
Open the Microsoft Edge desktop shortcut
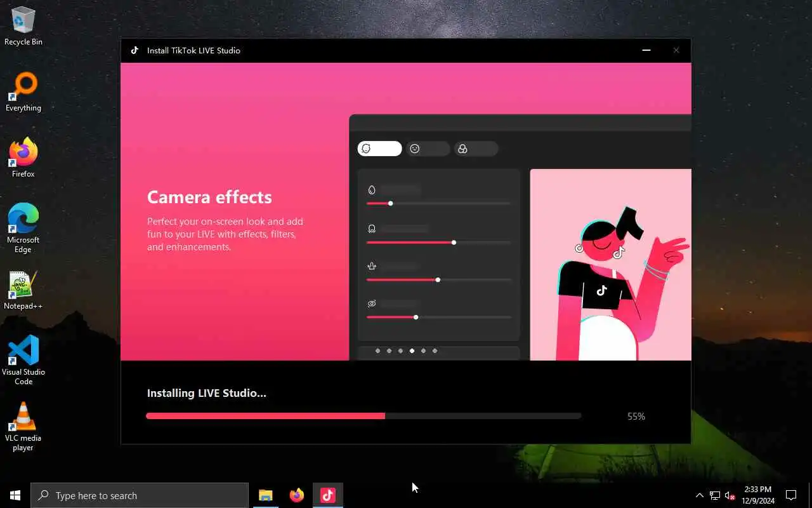point(23,229)
